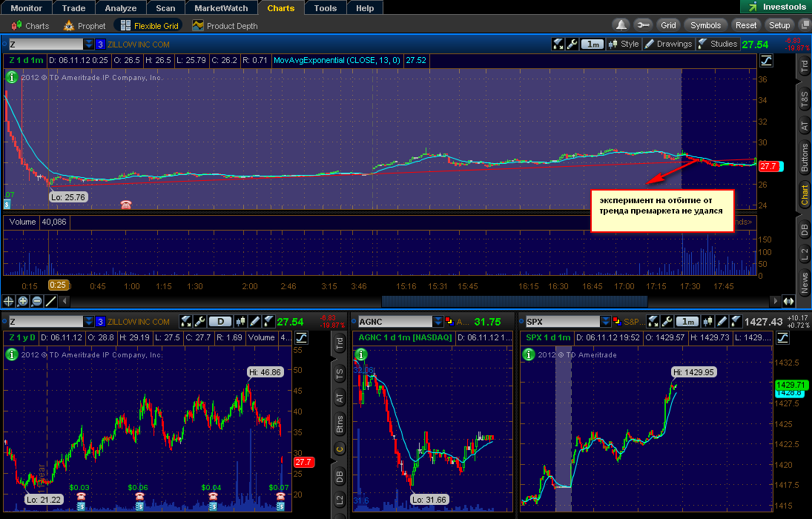Select the Flexible Grid sub-tab
The width and height of the screenshot is (812, 519).
(149, 26)
